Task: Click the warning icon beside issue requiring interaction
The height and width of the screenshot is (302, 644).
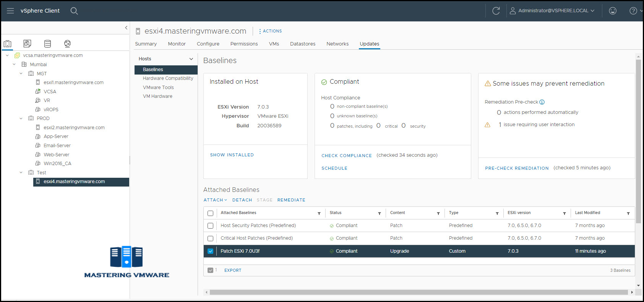Action: pos(487,125)
